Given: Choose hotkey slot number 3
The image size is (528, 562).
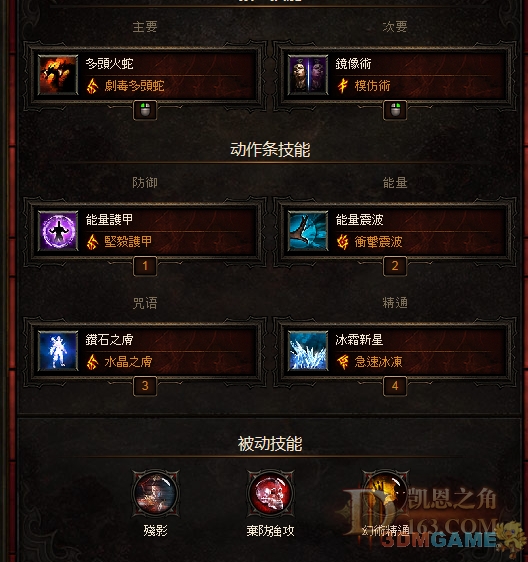Looking at the screenshot, I should point(145,386).
